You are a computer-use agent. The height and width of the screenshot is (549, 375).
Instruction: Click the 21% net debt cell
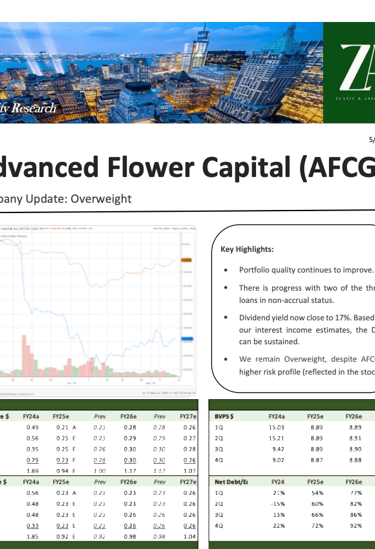279,493
